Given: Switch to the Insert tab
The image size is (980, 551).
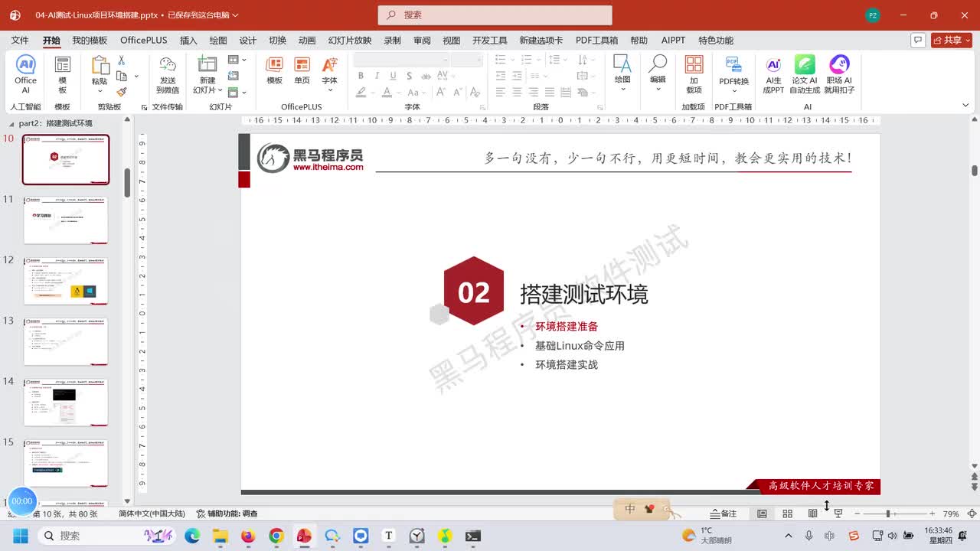Looking at the screenshot, I should [188, 40].
